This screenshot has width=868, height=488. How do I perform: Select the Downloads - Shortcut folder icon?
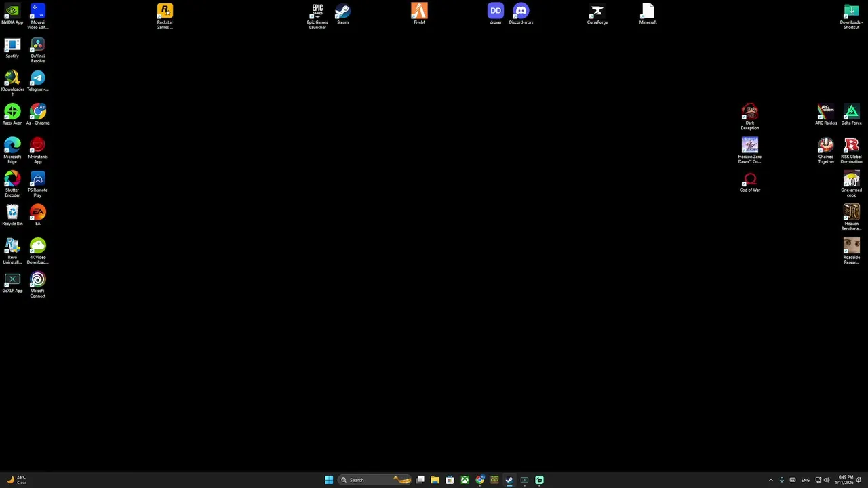(851, 16)
